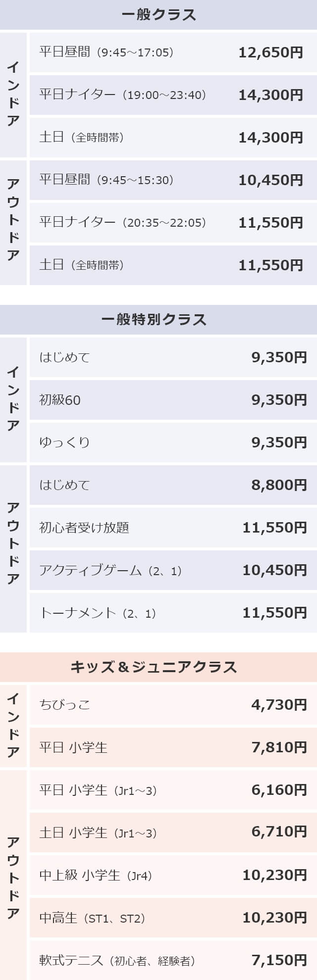The image size is (317, 980).
Task: Select the 土日 小学生 (Jr1～3) row
Action: click(173, 832)
